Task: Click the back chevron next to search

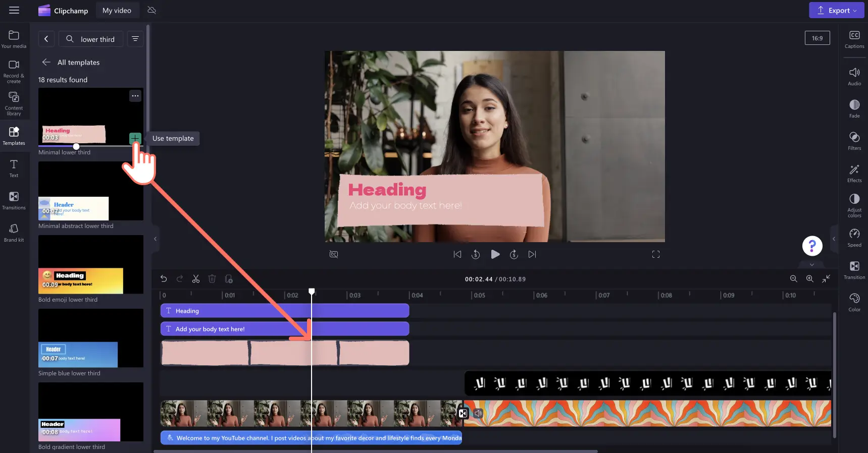Action: (x=46, y=39)
